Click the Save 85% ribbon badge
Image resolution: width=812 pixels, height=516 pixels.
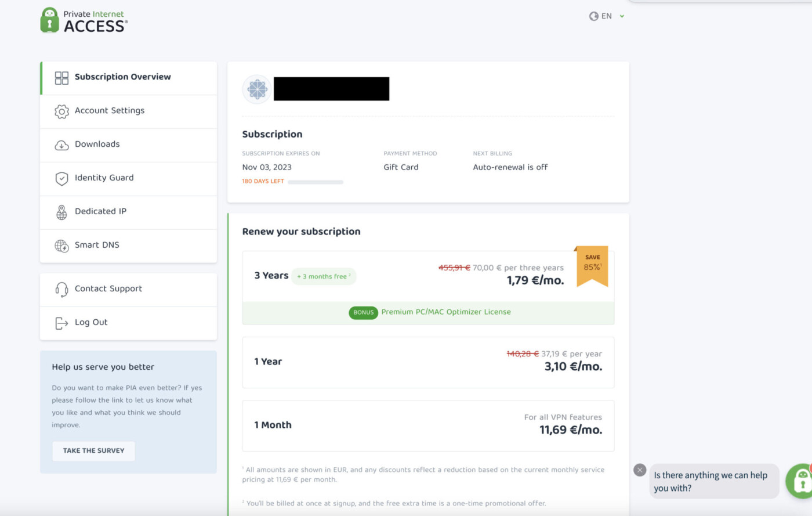(x=592, y=266)
